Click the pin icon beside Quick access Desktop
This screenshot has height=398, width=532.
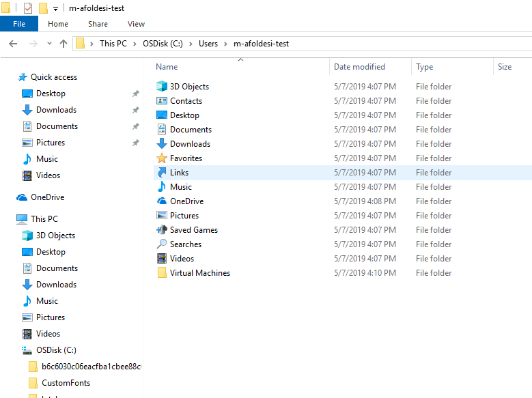(136, 94)
